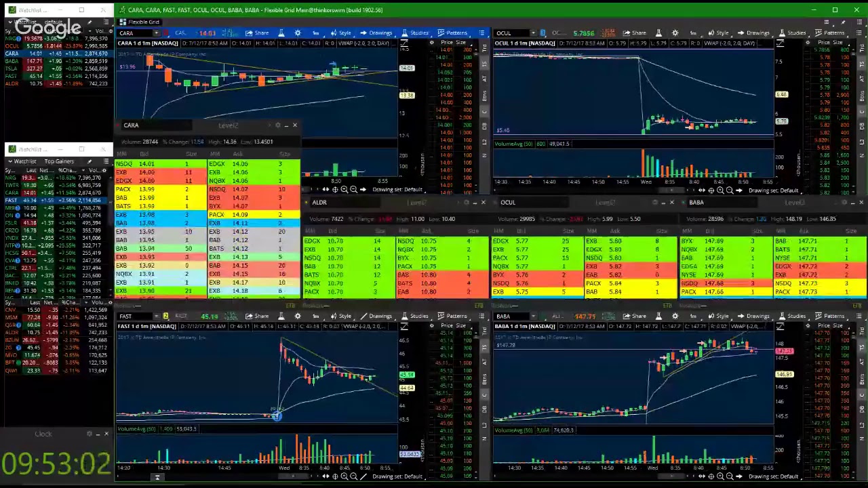
Task: Change the yellow symbol link on FAST chart
Action: click(x=165, y=316)
